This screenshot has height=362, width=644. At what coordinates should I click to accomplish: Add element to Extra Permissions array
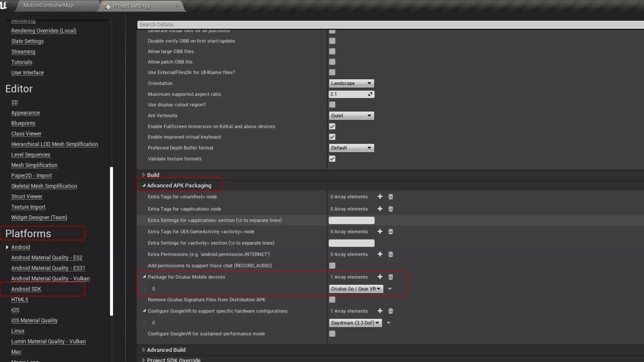(380, 254)
